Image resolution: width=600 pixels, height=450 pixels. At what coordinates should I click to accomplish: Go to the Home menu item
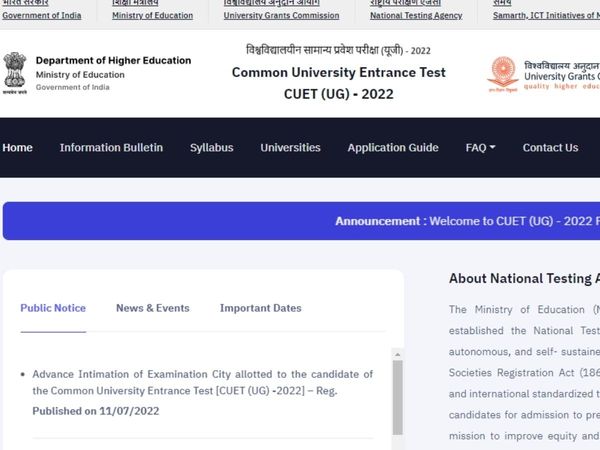(17, 148)
